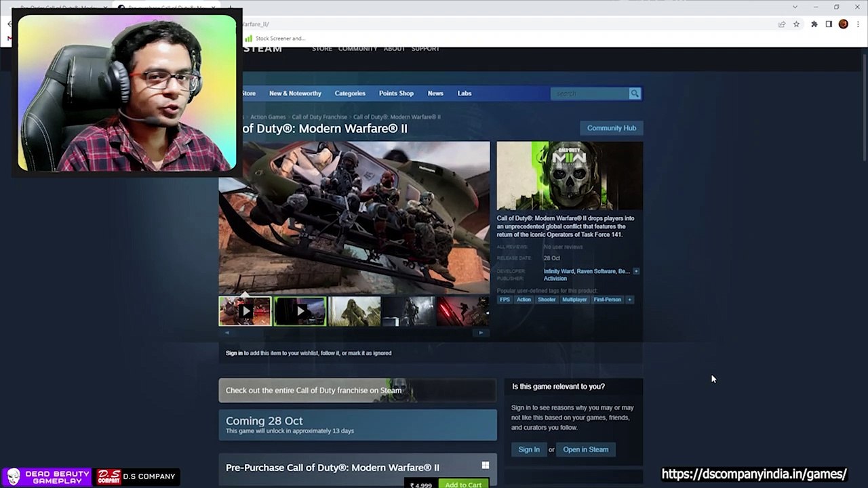Open the Chrome profile avatar

click(843, 24)
